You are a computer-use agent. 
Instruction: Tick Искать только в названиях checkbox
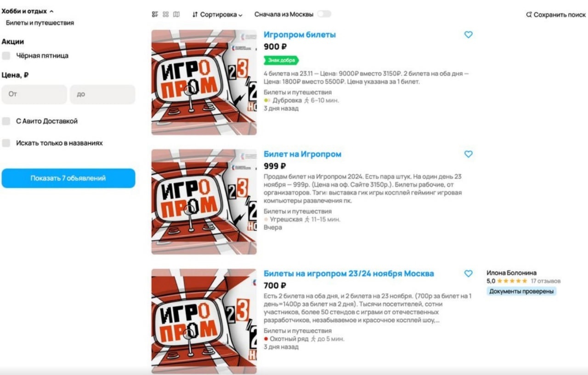pos(6,143)
